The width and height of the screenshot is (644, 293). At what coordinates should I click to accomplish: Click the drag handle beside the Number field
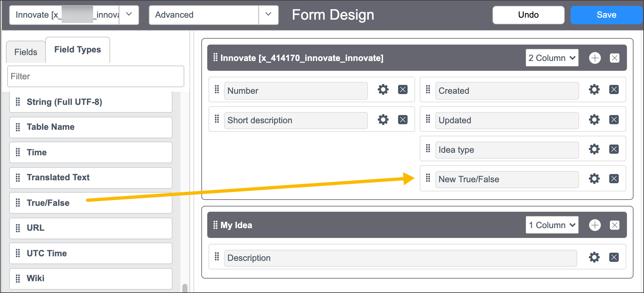[x=217, y=89]
